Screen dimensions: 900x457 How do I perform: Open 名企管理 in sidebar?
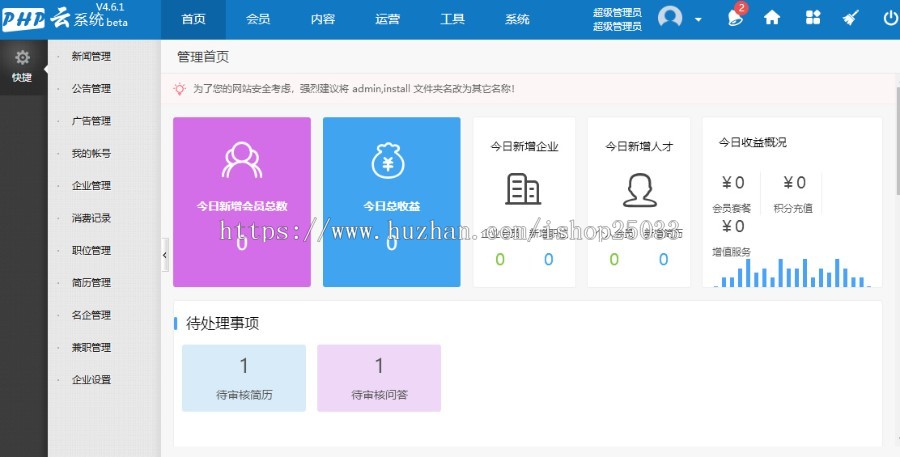pos(91,315)
